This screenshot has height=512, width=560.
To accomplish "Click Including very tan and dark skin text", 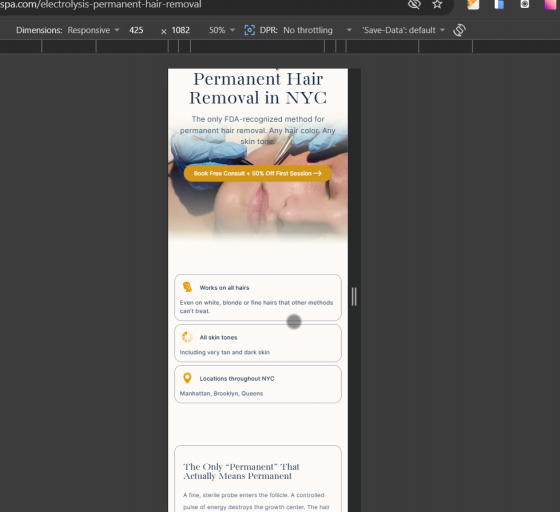I will point(225,352).
